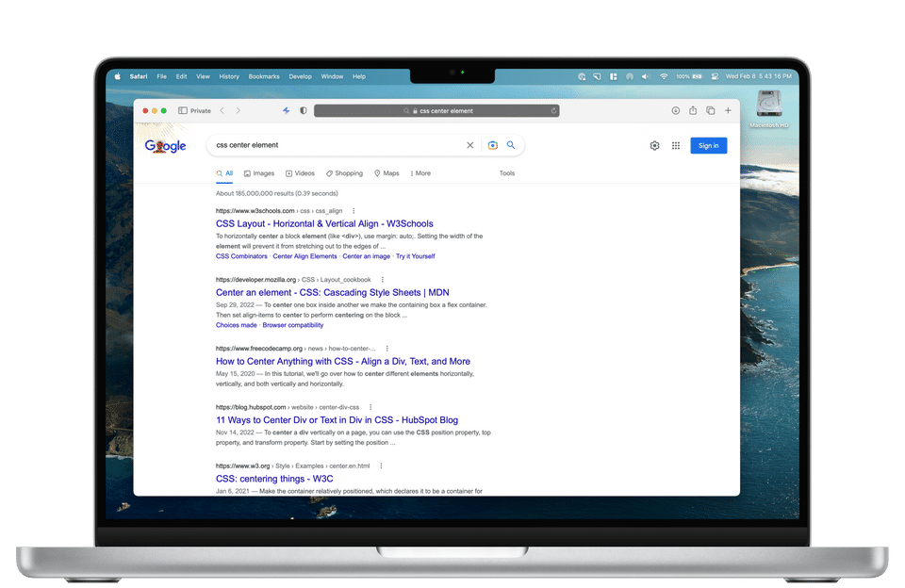Clear the Google search box with the X

[469, 145]
